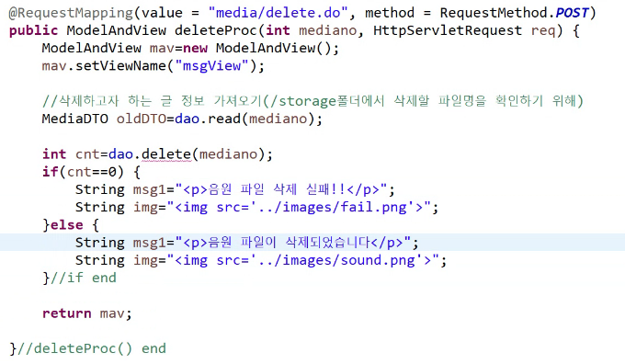Select the "media/delete.do" string literal
Image resolution: width=625 pixels, height=364 pixels.
coord(278,13)
